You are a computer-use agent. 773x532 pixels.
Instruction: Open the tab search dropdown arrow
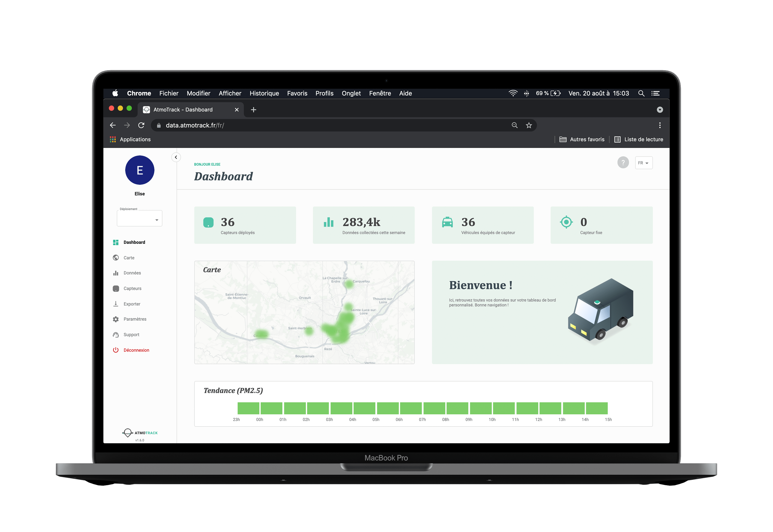click(660, 110)
